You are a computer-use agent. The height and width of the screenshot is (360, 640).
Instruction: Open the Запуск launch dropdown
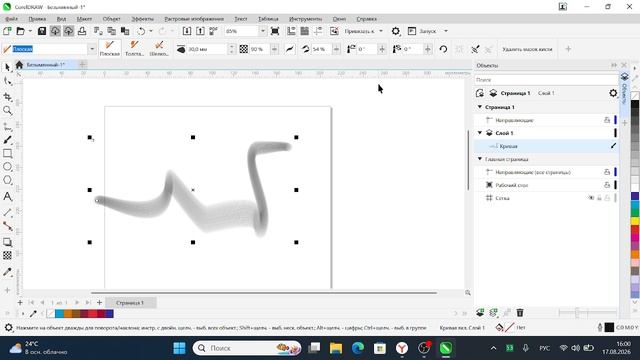[x=446, y=31]
